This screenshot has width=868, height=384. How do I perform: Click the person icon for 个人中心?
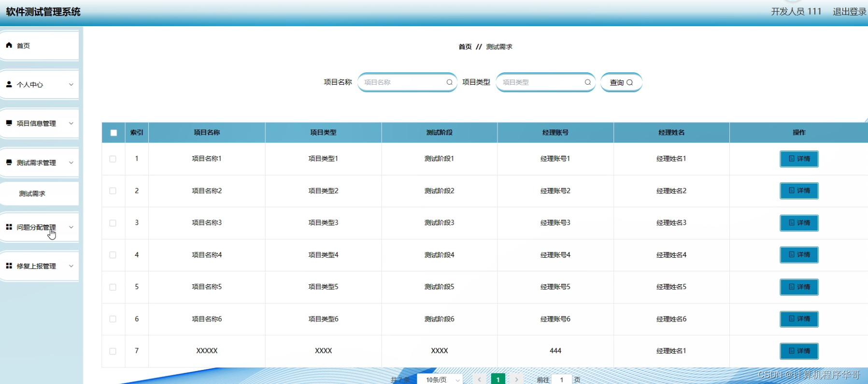[9, 84]
